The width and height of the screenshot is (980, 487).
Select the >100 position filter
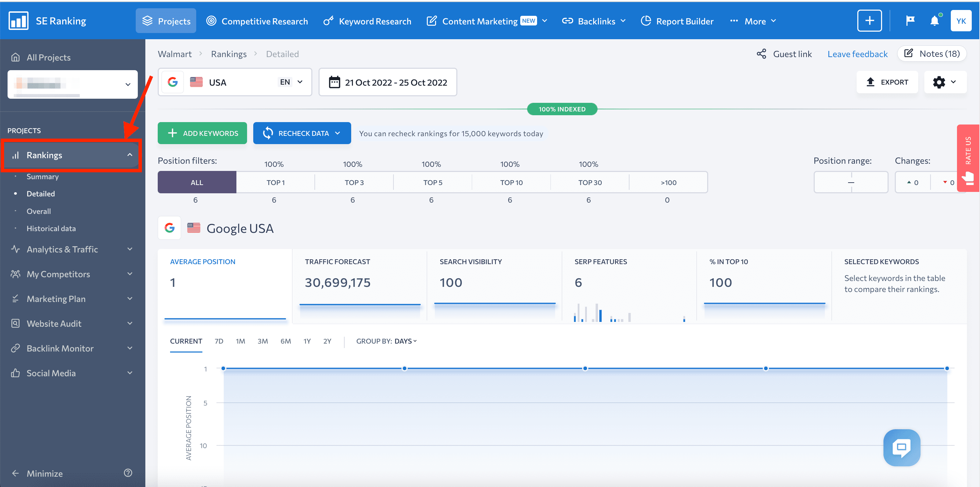coord(668,182)
